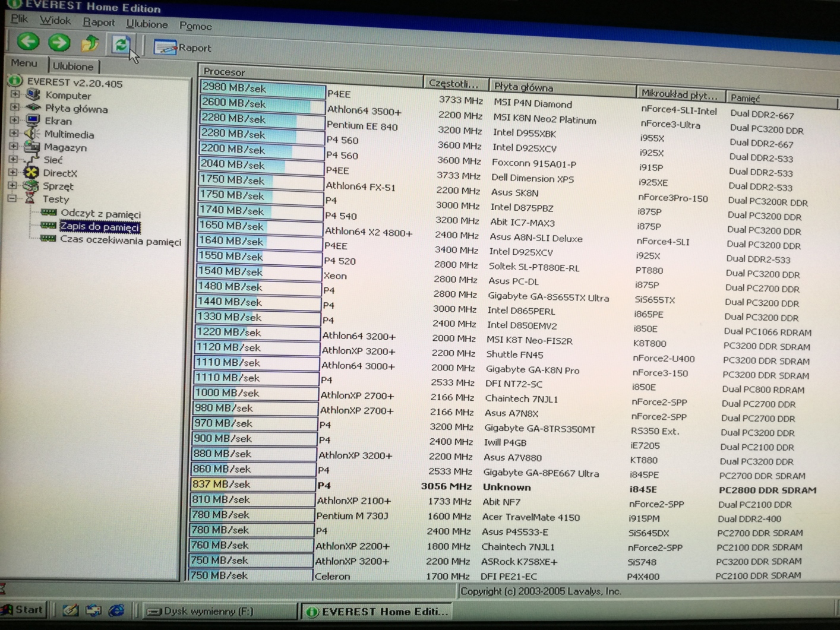Viewport: 840px width, 630px height.
Task: Click the Multimedia speaker icon
Action: pos(32,134)
